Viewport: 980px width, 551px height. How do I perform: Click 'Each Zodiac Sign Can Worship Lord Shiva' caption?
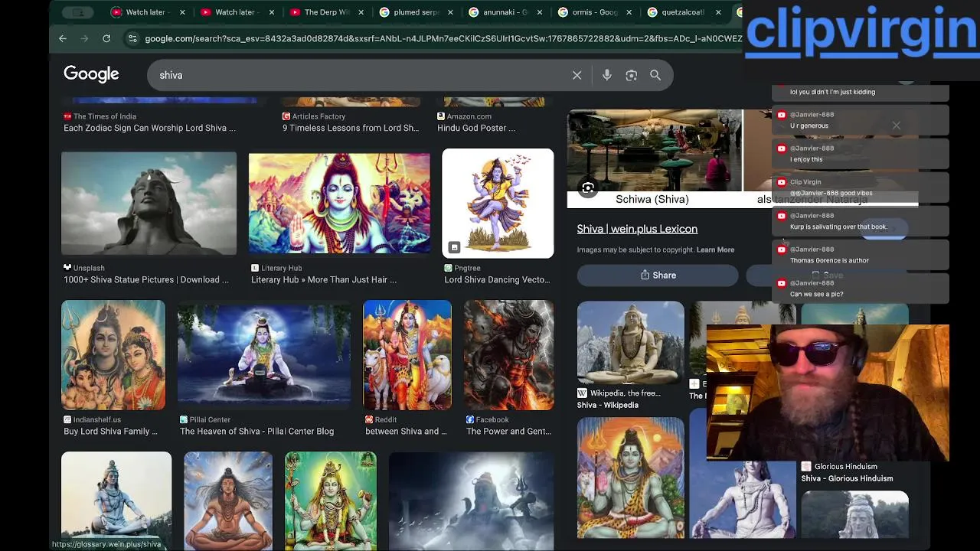coord(150,129)
